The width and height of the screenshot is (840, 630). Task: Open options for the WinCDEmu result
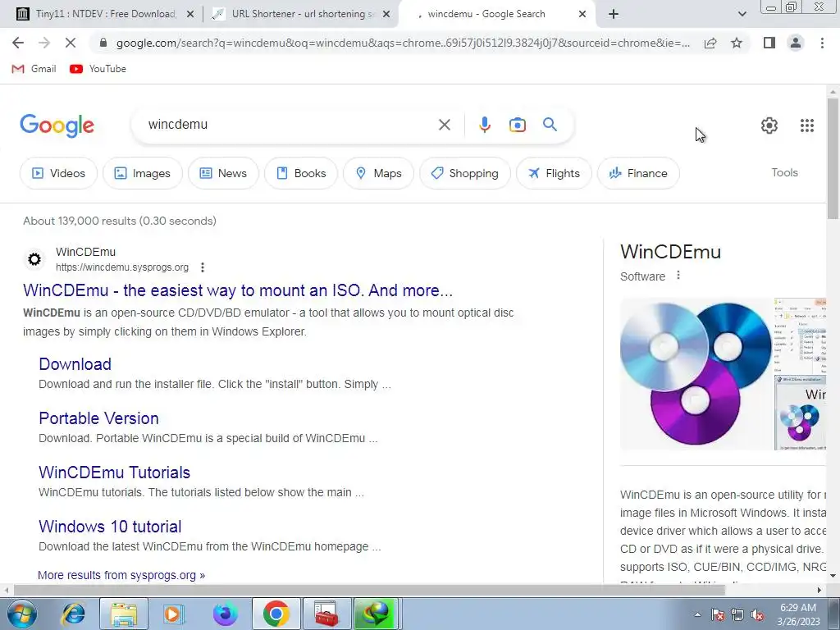(203, 267)
